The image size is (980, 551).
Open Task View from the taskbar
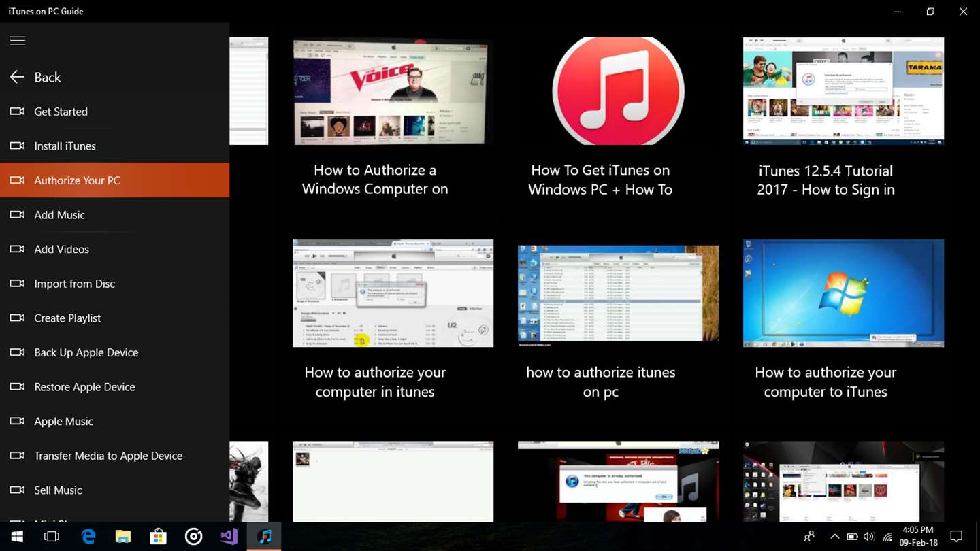[x=52, y=537]
